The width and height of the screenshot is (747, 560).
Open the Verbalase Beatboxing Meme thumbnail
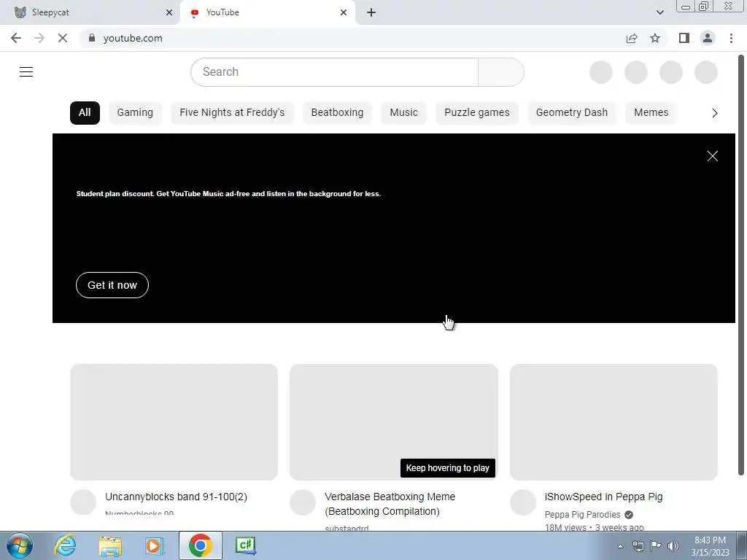pyautogui.click(x=393, y=422)
